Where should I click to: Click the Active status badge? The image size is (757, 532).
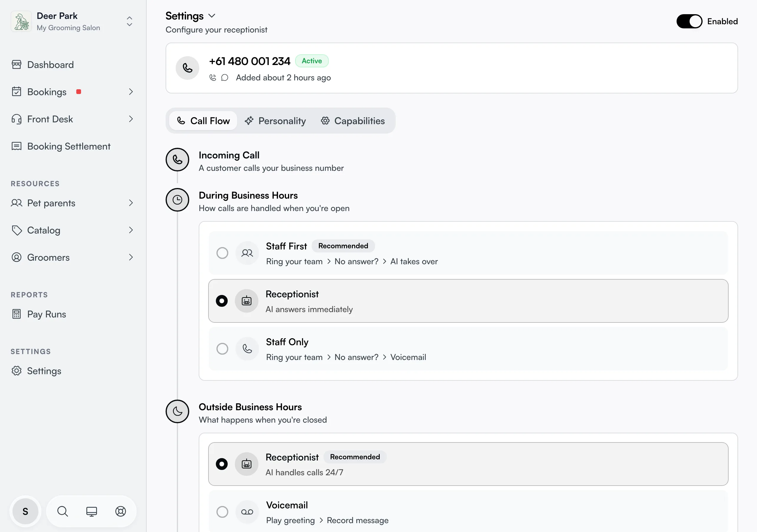(x=312, y=61)
